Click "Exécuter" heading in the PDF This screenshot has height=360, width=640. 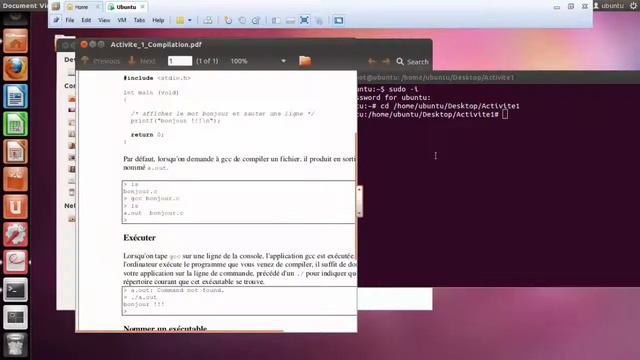point(139,238)
